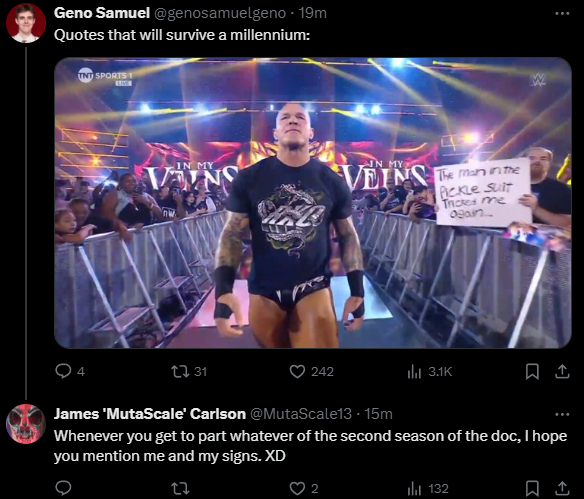The height and width of the screenshot is (499, 584).
Task: Open MutaScale's red skull avatar
Action: coord(26,424)
